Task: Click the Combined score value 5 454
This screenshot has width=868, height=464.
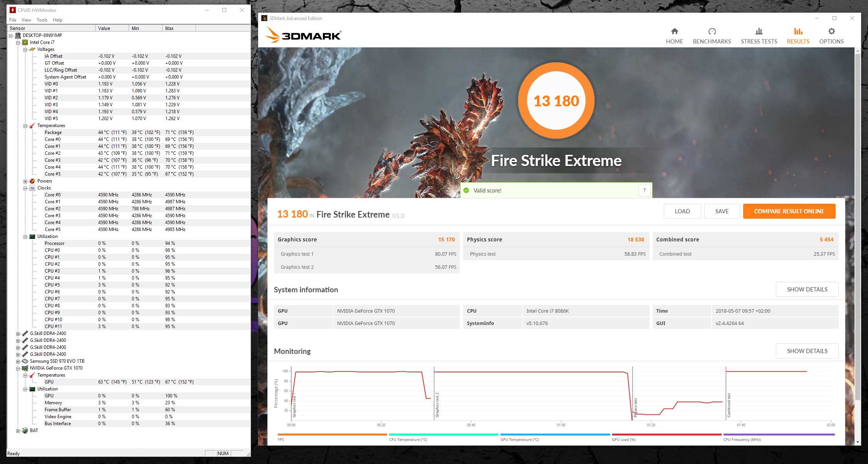Action: click(826, 240)
